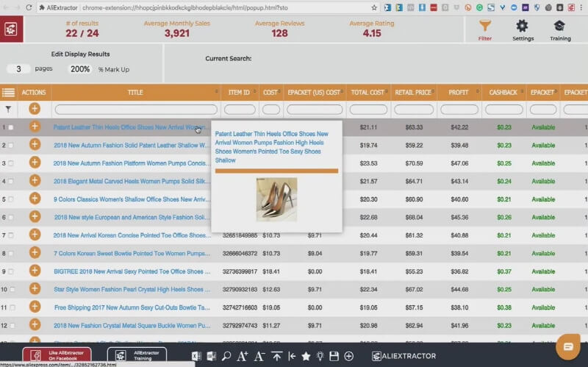Click the ITEM ID filter input box
This screenshot has width=588, height=367.
[240, 110]
